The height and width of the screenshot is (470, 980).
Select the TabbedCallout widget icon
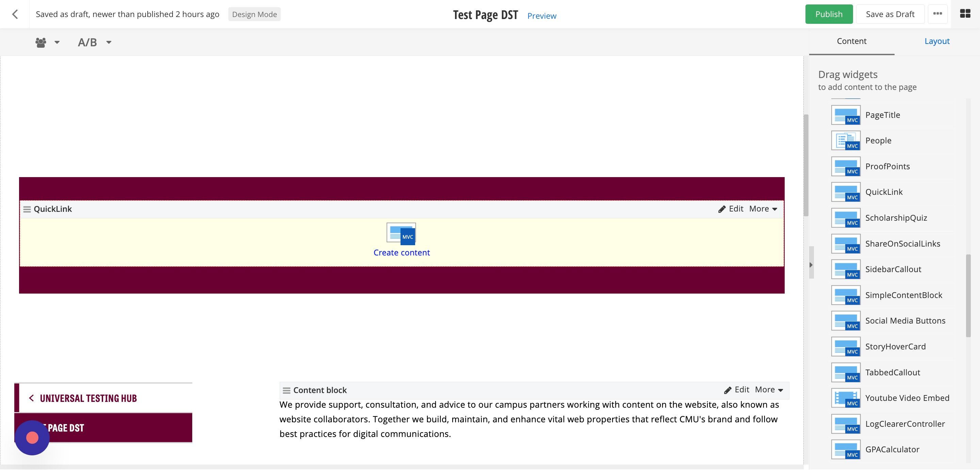click(846, 373)
